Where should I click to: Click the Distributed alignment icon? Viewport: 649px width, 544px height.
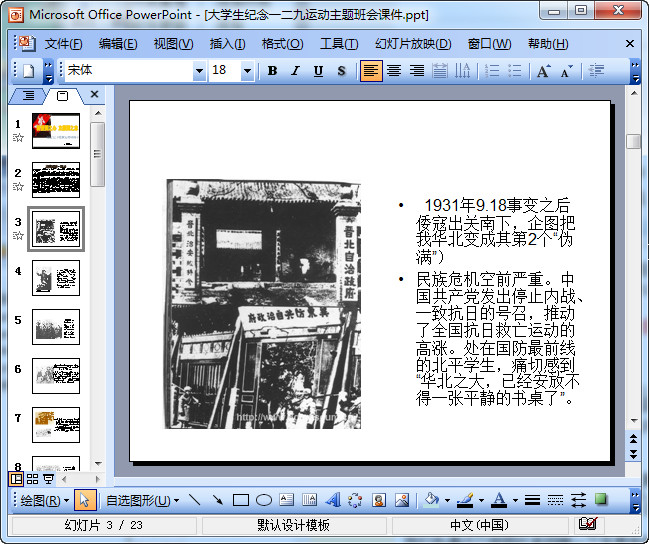click(x=440, y=71)
